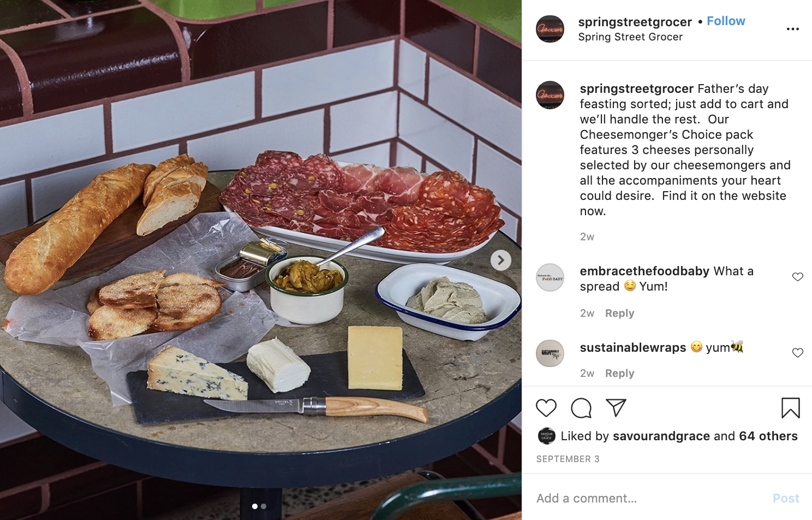Share the post via paper plane icon

(x=616, y=408)
